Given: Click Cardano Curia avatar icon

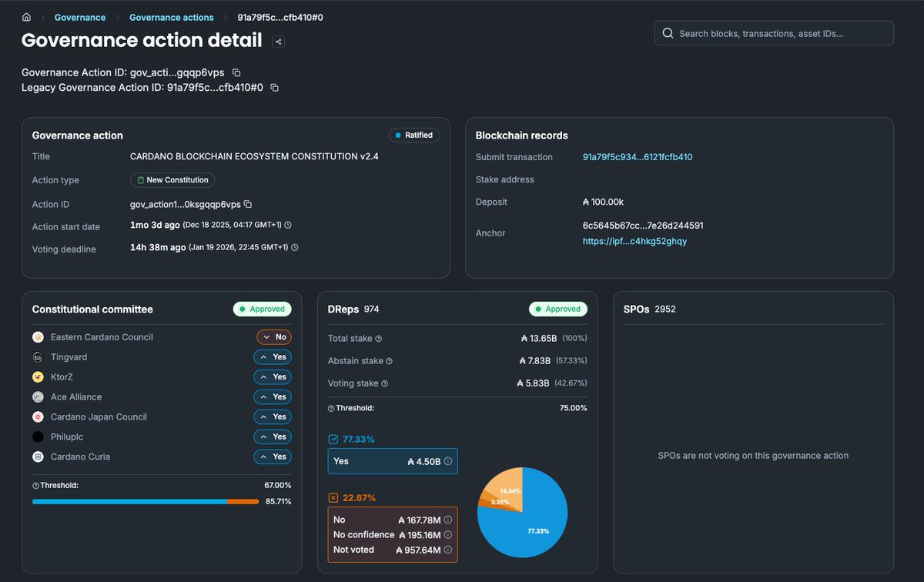Looking at the screenshot, I should (x=38, y=457).
